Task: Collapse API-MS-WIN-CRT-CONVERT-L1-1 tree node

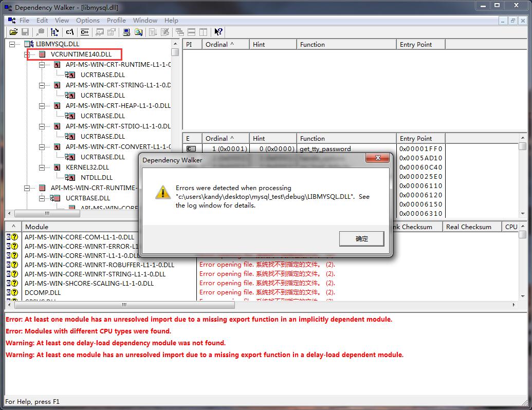Action: click(x=42, y=147)
